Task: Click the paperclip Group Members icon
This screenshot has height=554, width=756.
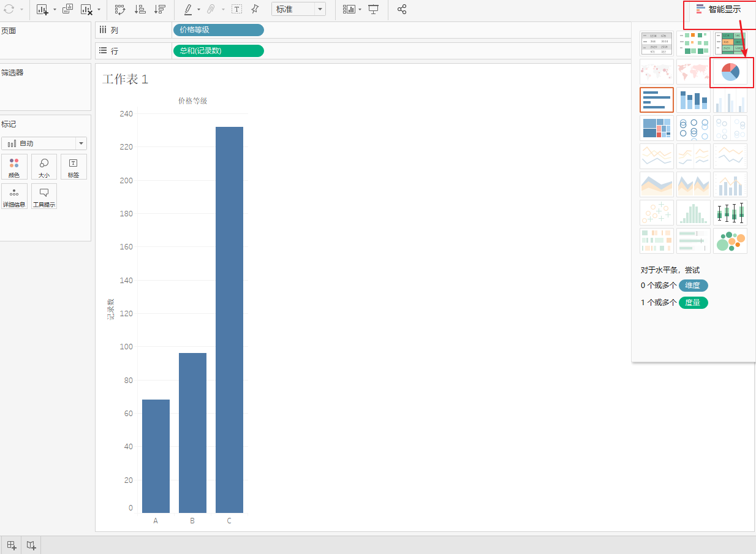Action: point(211,9)
